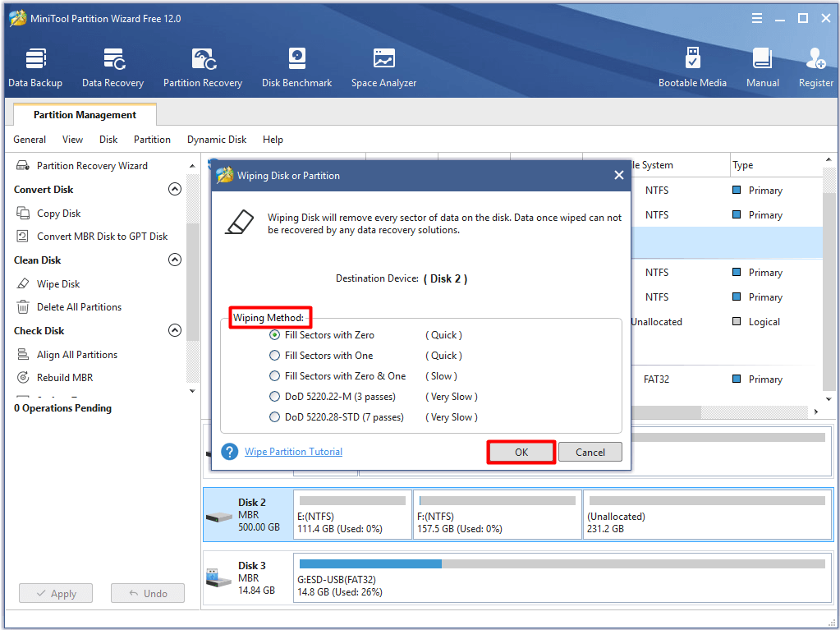
Task: Click sidebar scroll up arrow
Action: tap(192, 166)
